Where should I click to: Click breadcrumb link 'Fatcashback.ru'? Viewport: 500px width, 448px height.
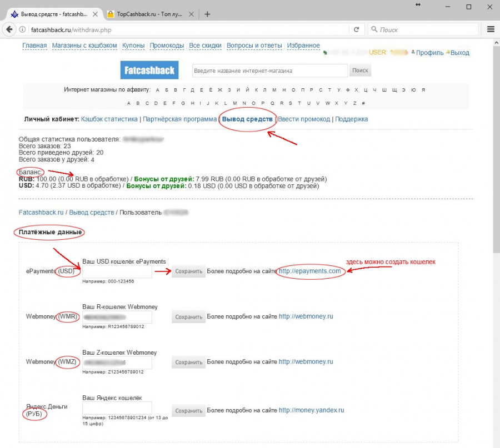pos(41,213)
